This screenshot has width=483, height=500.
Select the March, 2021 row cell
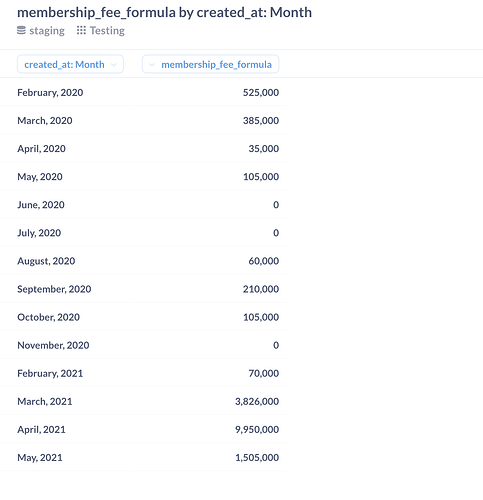click(45, 401)
